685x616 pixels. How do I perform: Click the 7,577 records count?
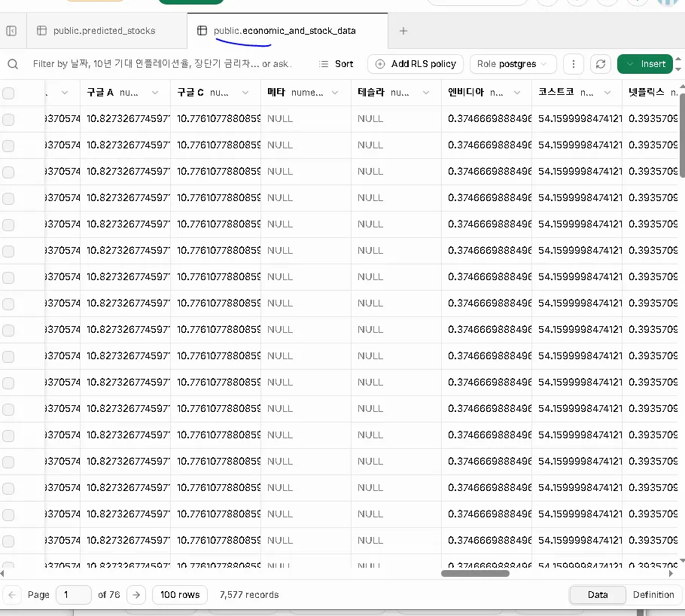coord(249,595)
